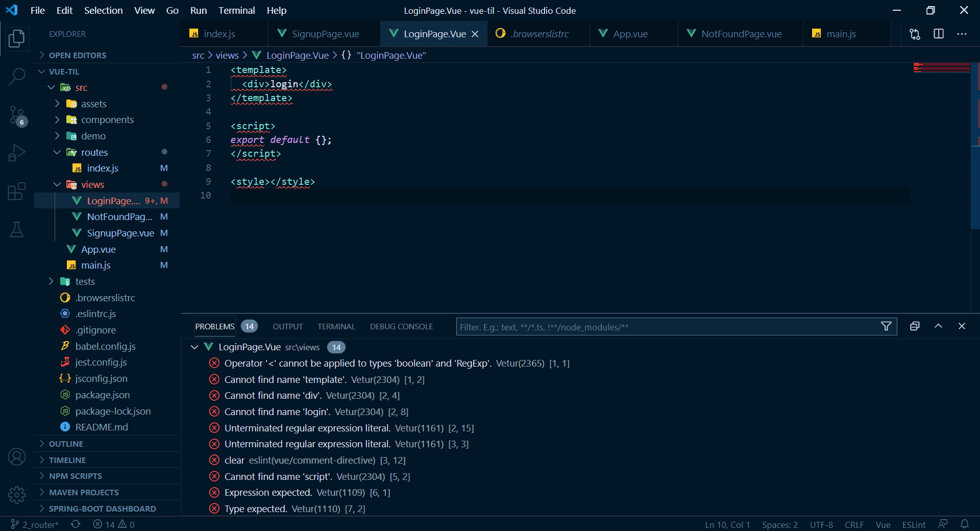Collapse the LoginPage.Vue problems group
Image resolution: width=980 pixels, height=531 pixels.
pos(194,347)
